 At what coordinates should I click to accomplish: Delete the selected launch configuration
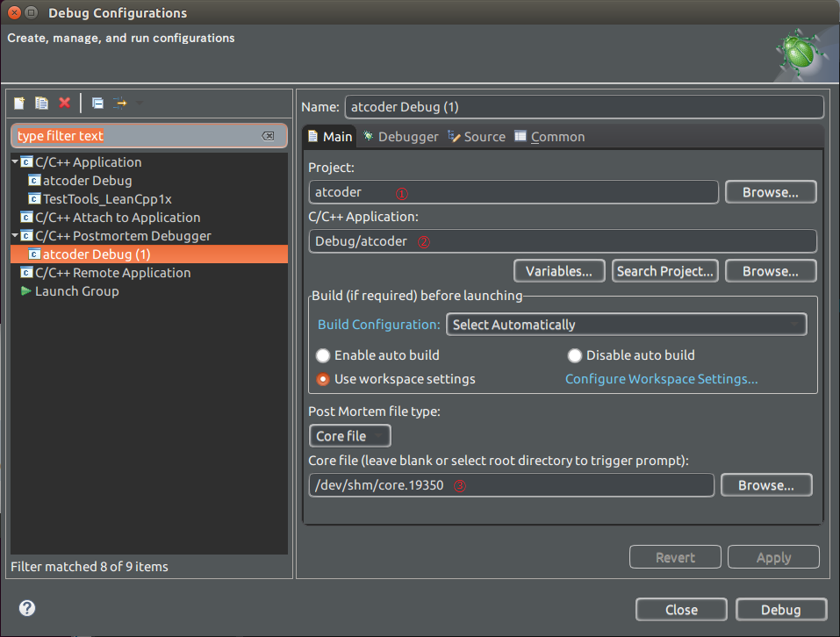64,103
